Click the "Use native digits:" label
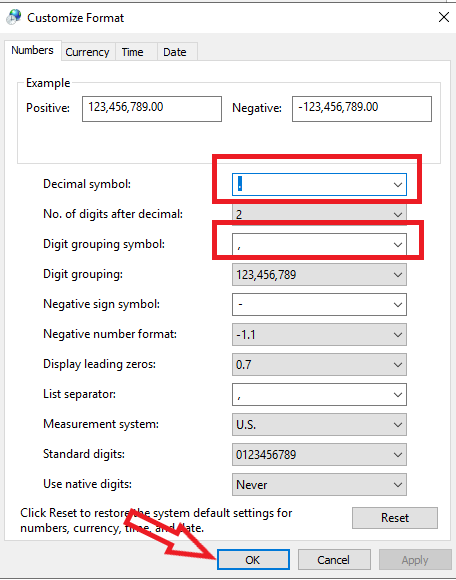 click(x=87, y=484)
